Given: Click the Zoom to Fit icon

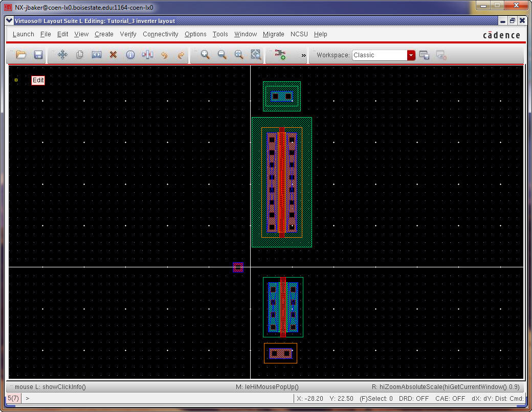Looking at the screenshot, I should point(239,55).
